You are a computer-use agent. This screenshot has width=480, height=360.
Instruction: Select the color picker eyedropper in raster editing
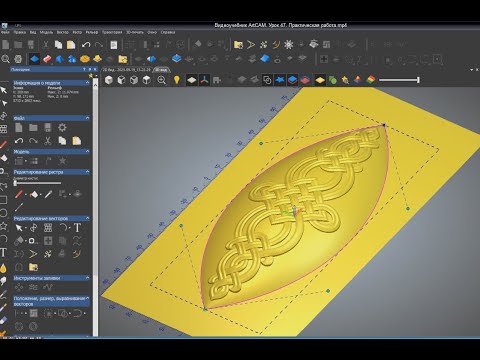[48, 194]
